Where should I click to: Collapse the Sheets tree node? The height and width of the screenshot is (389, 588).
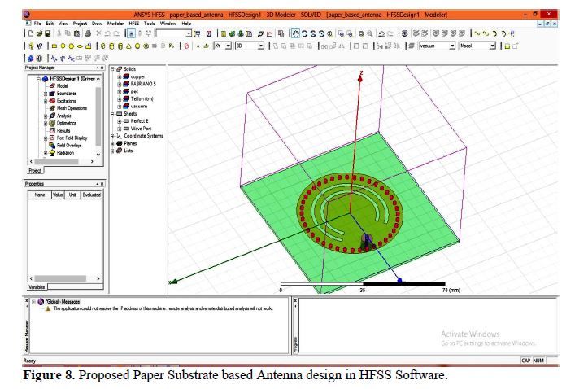point(112,114)
